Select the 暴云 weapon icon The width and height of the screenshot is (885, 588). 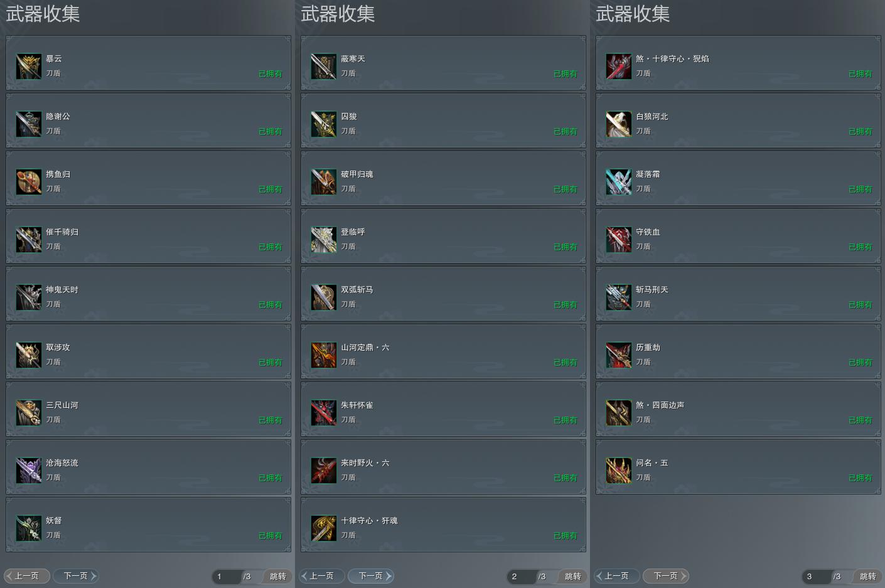[28, 67]
